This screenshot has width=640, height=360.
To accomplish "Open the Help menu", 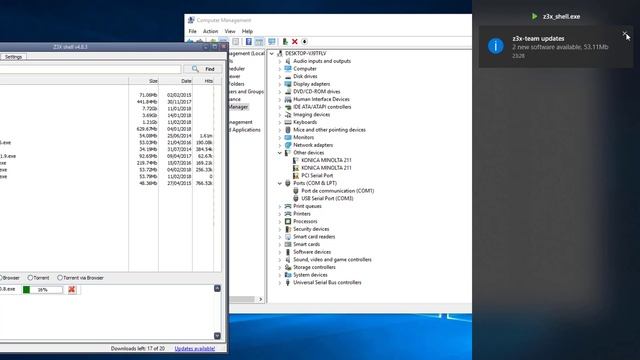I will coord(247,31).
